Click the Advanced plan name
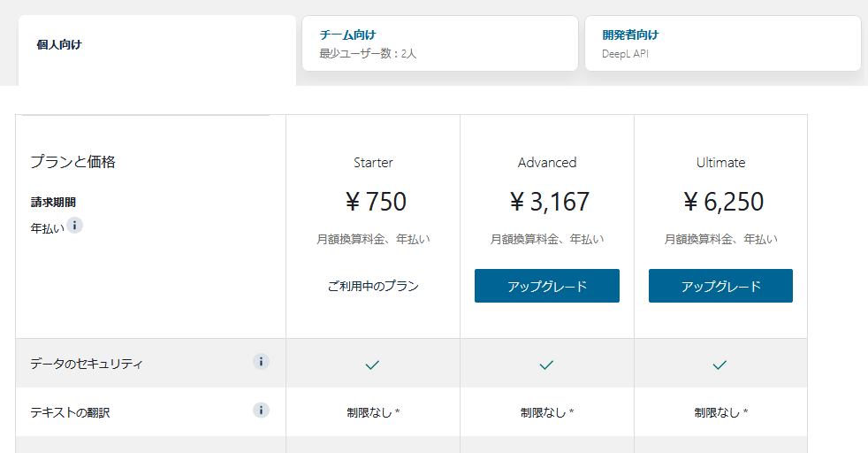Viewport: 868px width, 453px height. pyautogui.click(x=547, y=163)
